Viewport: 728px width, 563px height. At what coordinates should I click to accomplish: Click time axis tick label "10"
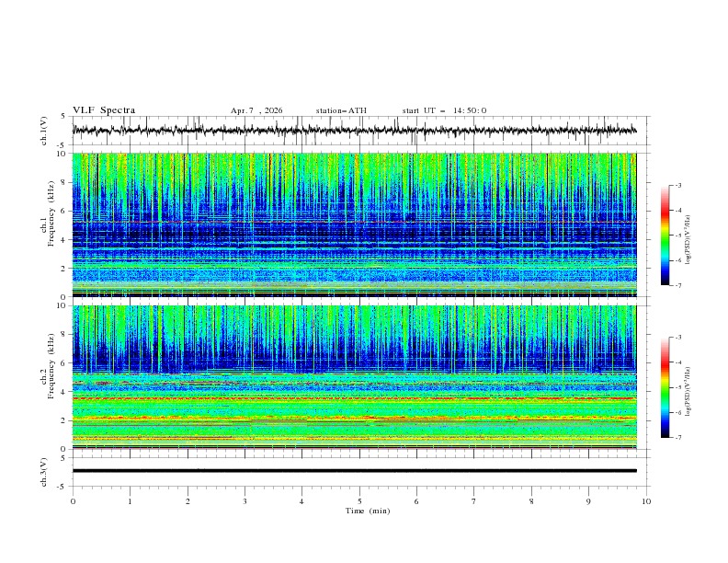tap(646, 501)
